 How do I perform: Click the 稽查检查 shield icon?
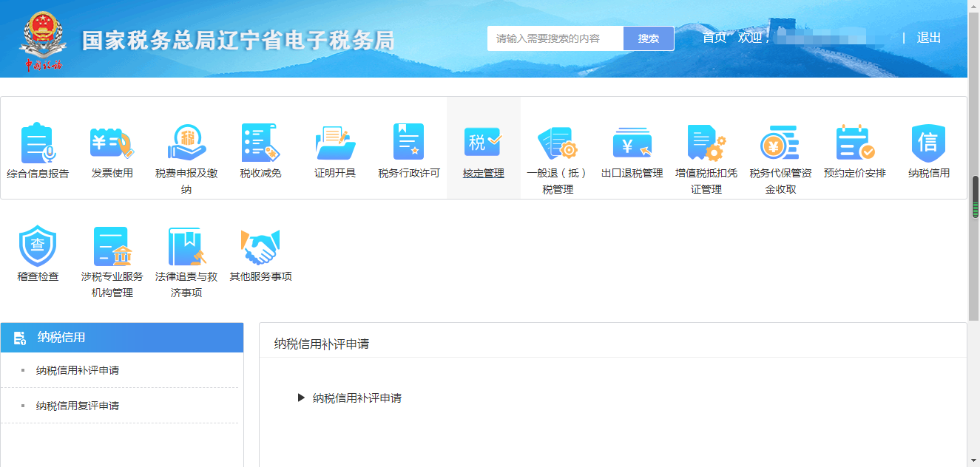(38, 247)
